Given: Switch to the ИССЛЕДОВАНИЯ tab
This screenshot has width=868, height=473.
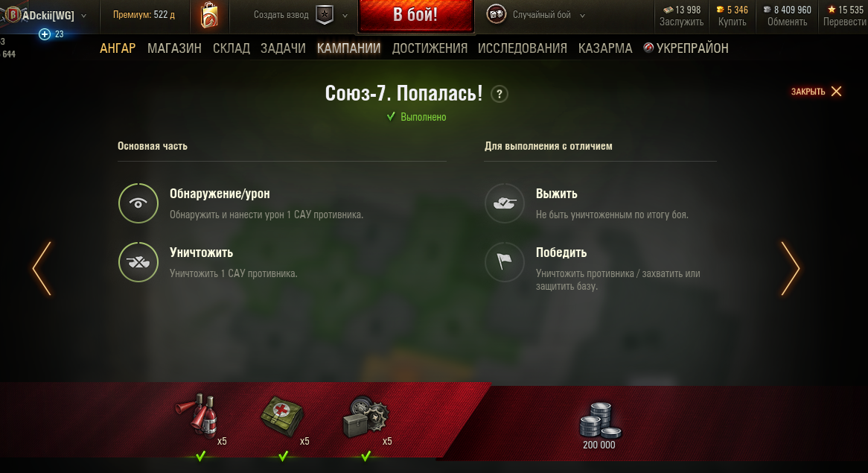Looking at the screenshot, I should coord(522,48).
